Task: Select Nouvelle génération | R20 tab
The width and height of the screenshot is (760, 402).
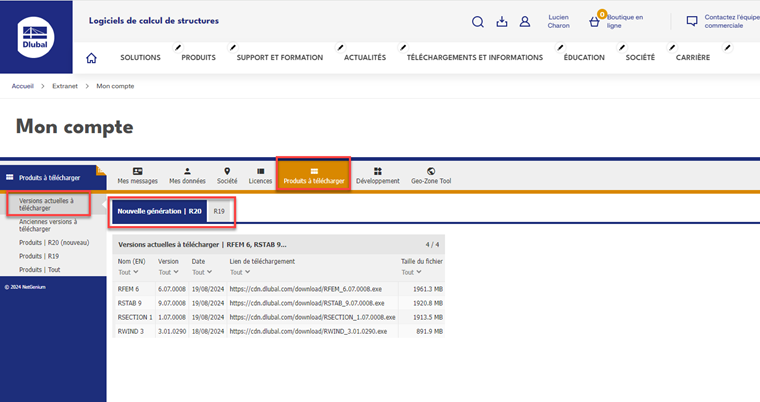Action: [x=159, y=211]
